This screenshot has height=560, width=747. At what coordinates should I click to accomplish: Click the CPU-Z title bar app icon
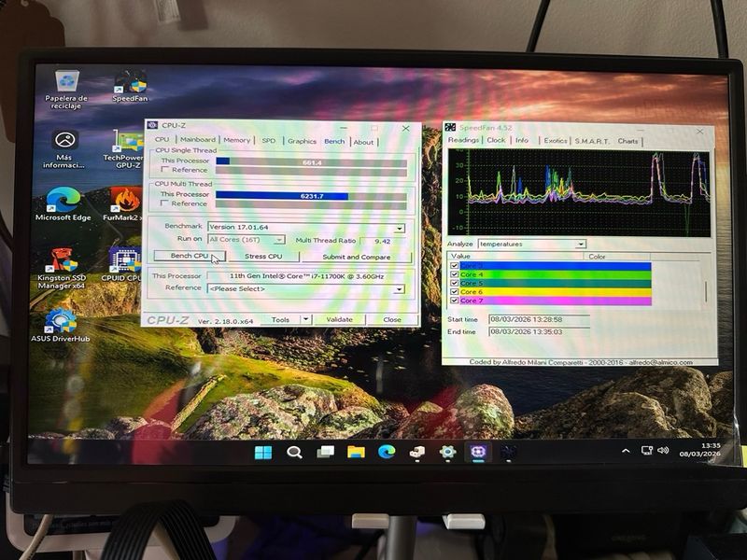152,125
